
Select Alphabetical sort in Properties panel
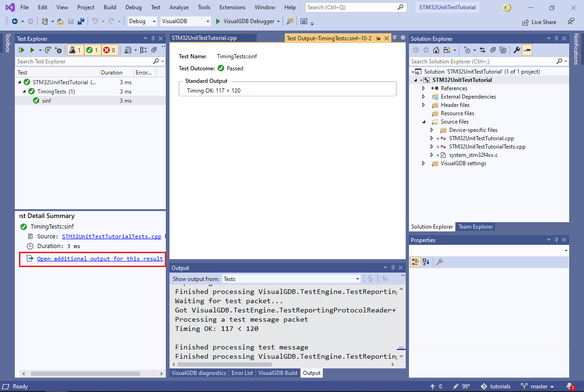pyautogui.click(x=427, y=262)
